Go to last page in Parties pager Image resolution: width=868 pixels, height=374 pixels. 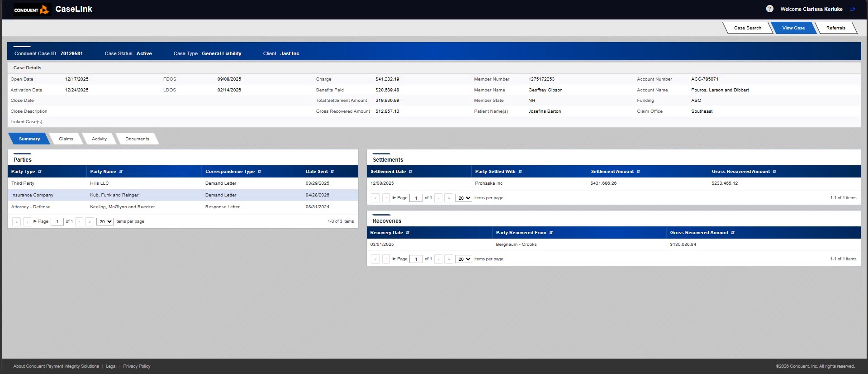(x=90, y=222)
